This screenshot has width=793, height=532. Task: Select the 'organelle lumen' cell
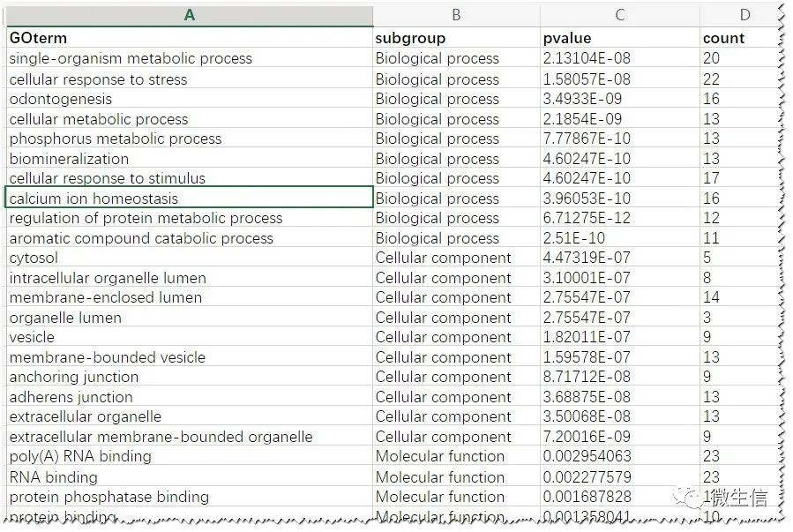[x=189, y=318]
